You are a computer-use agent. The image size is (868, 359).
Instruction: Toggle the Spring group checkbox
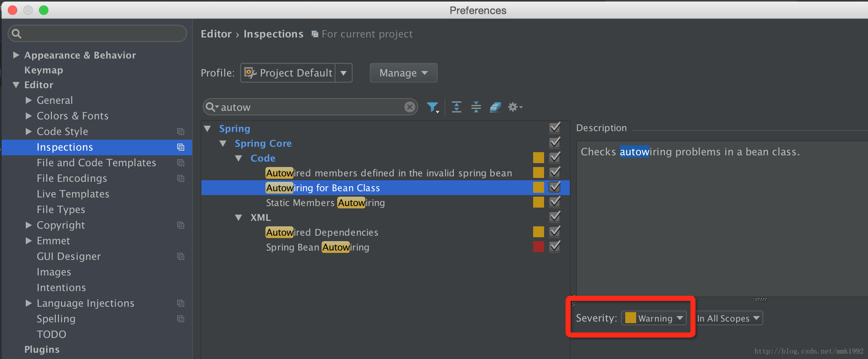[x=555, y=128]
